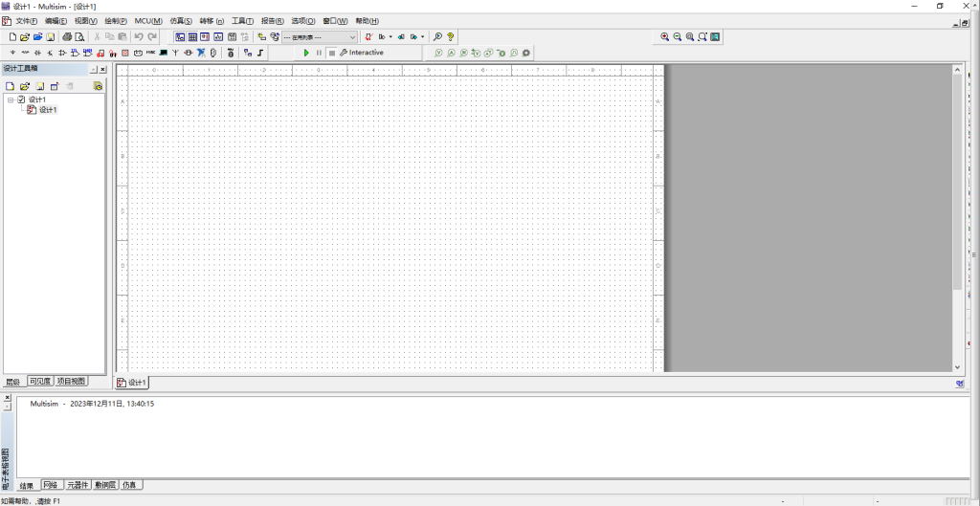This screenshot has height=506, width=980.
Task: Open the in-use list dropdown
Action: tap(352, 36)
